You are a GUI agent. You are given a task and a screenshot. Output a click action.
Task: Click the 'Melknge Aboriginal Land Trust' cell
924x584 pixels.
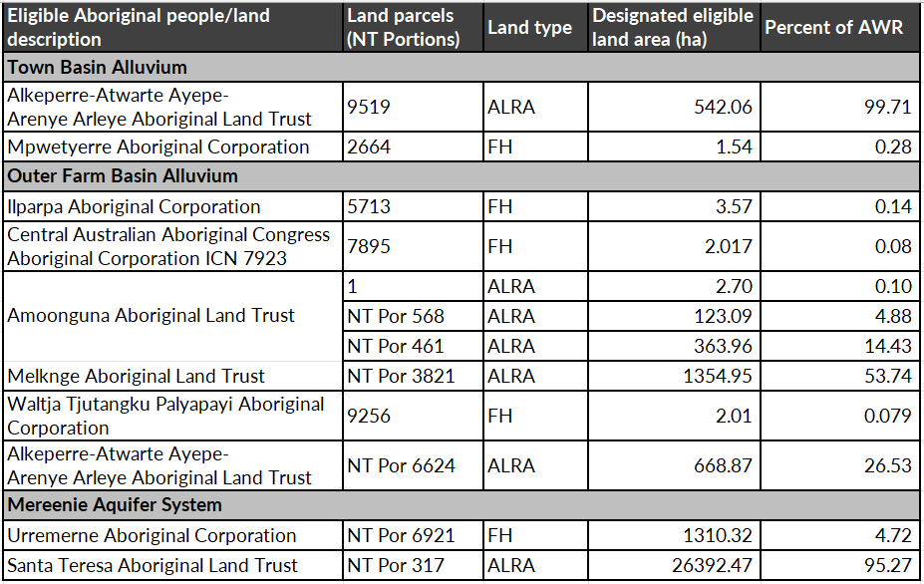[x=137, y=376]
